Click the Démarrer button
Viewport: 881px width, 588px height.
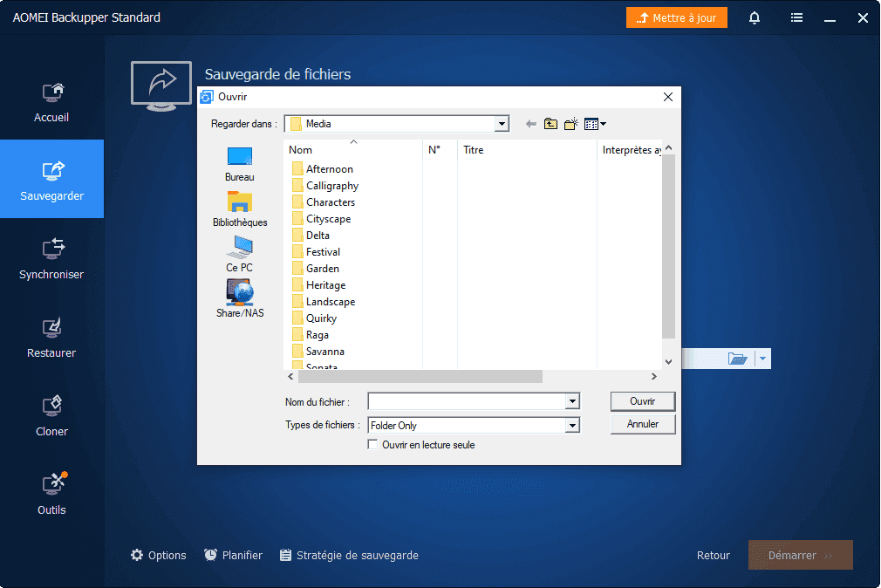pyautogui.click(x=800, y=556)
